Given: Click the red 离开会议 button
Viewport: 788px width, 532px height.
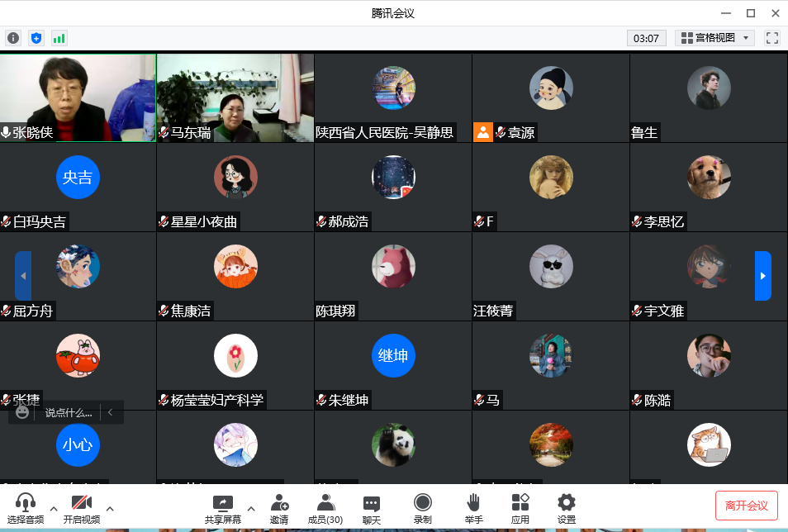Looking at the screenshot, I should click(x=746, y=506).
